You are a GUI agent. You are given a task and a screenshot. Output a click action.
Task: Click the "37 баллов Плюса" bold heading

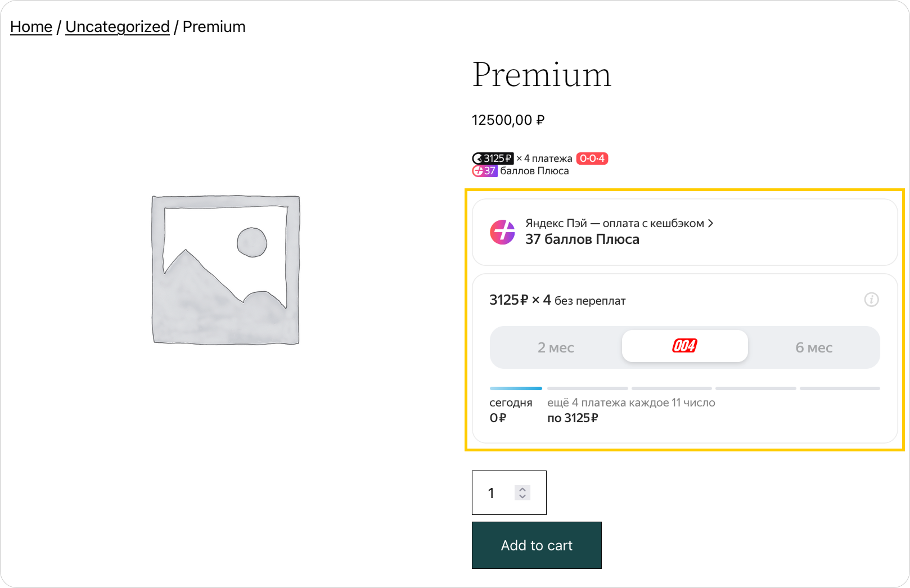[x=582, y=239]
